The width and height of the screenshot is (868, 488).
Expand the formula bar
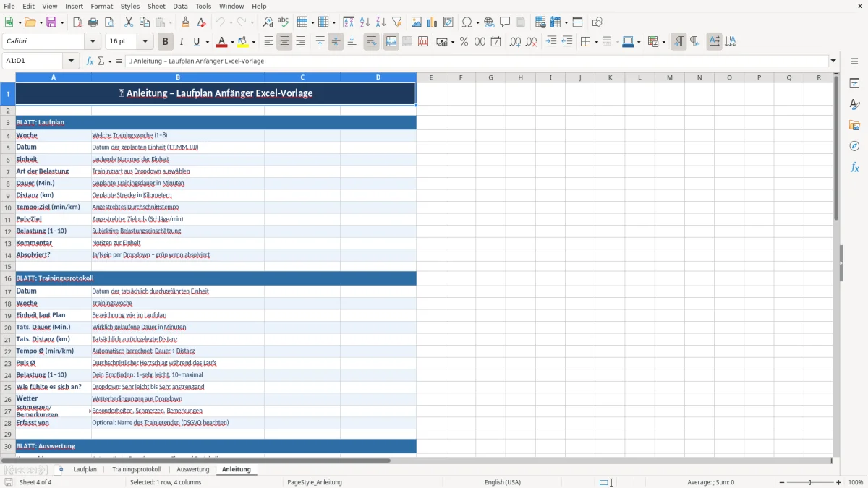(834, 61)
